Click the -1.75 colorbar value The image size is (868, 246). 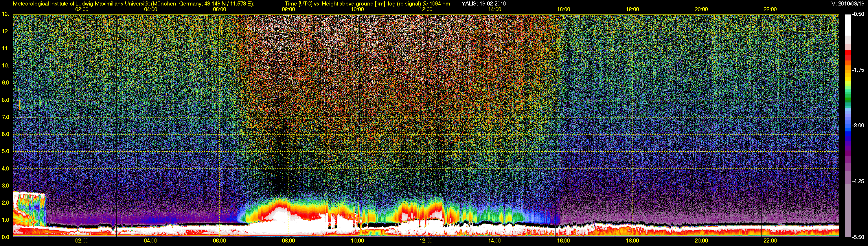coord(858,70)
